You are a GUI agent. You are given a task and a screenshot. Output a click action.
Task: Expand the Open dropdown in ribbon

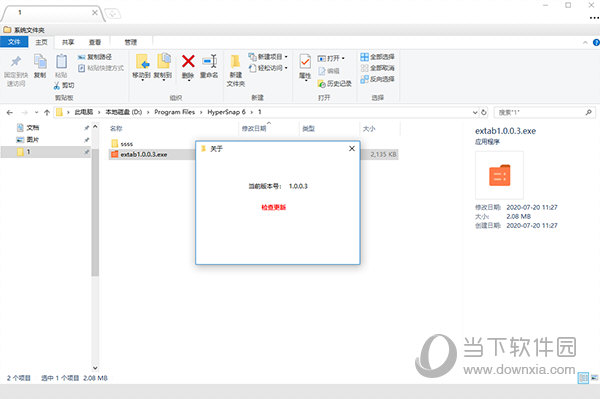tap(331, 58)
